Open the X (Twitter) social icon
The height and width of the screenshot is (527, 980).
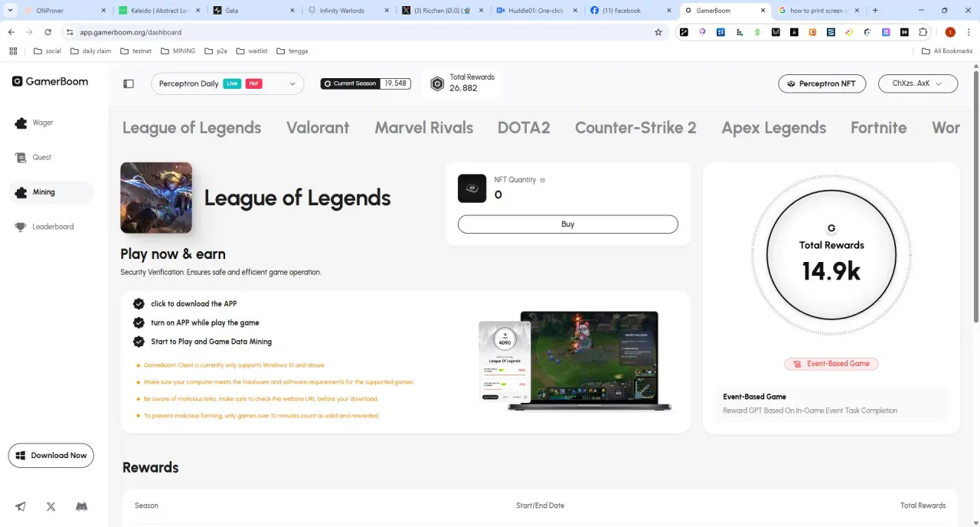point(51,506)
